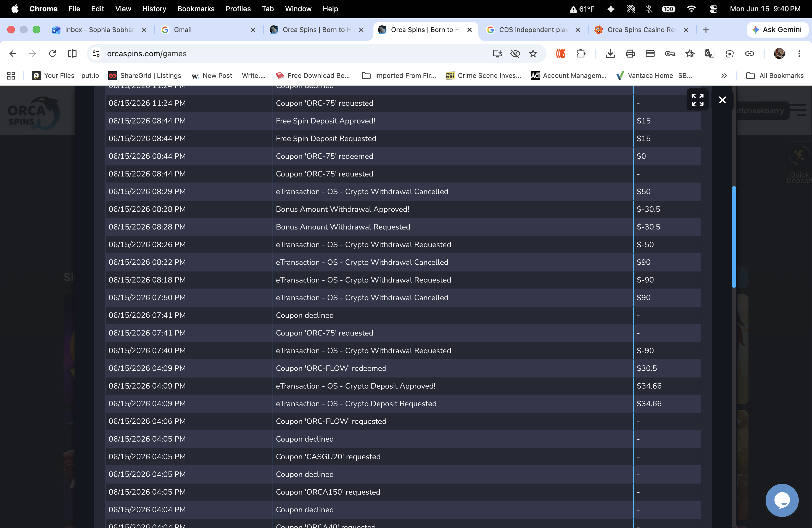Viewport: 812px width, 528px height.
Task: Expand transaction history to fullscreen
Action: click(697, 100)
